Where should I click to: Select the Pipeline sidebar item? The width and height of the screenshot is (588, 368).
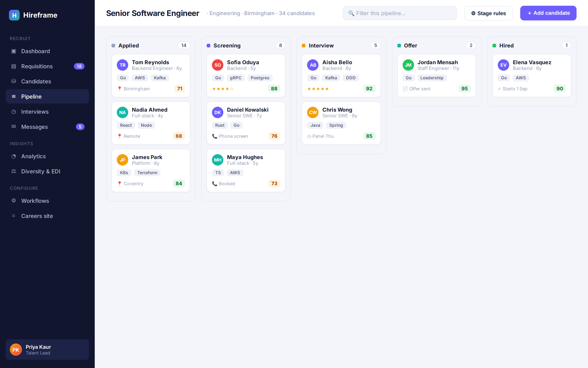point(47,96)
